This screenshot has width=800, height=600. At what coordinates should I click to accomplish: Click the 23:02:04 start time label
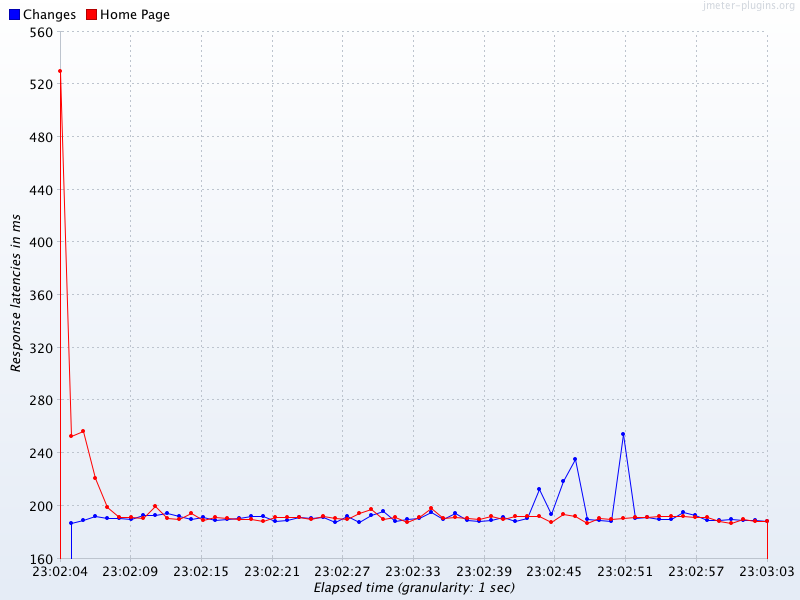tap(60, 571)
